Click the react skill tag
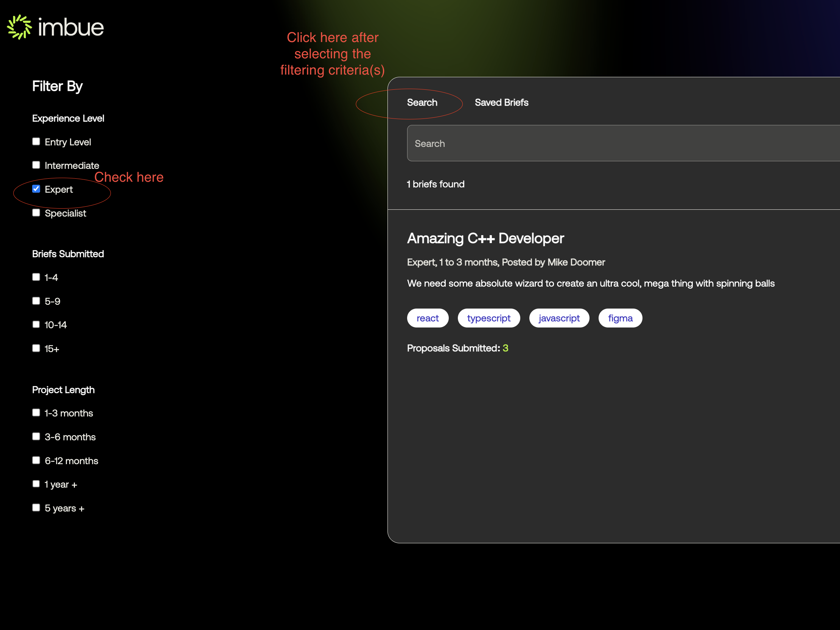The image size is (840, 630). click(428, 318)
